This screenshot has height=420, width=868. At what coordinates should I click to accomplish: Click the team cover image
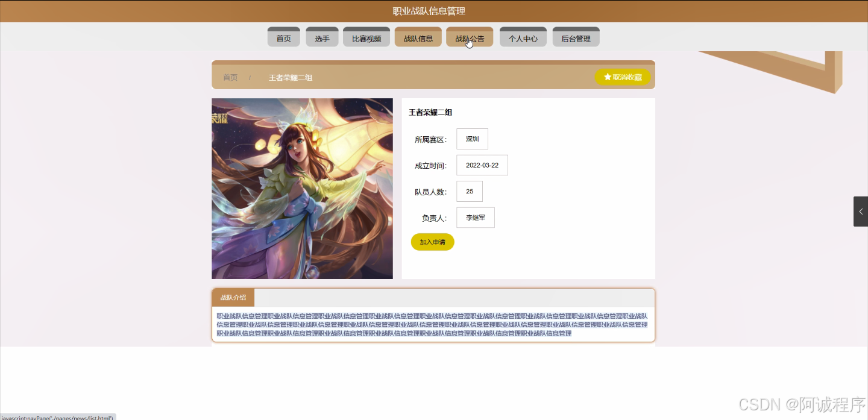302,189
